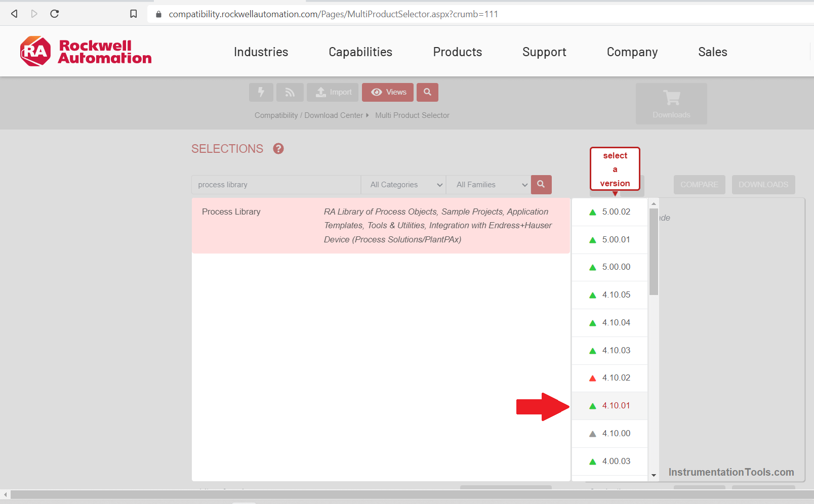Open the Company menu
Image resolution: width=814 pixels, height=504 pixels.
pos(632,52)
